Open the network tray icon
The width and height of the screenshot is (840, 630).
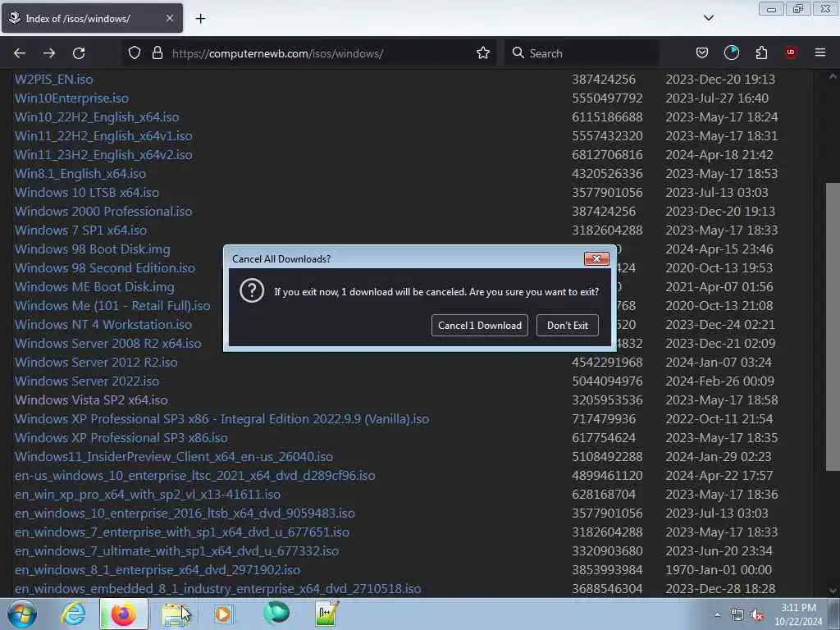click(737, 615)
